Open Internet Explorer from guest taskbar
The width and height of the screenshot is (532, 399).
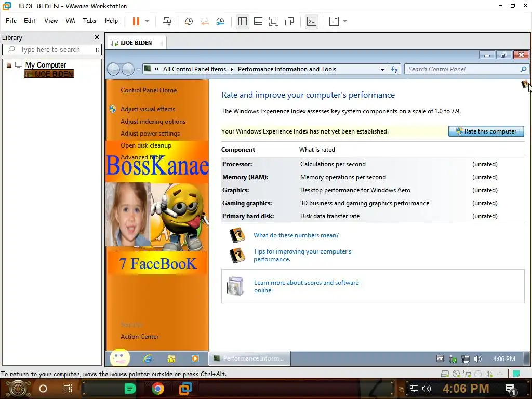[x=148, y=358]
